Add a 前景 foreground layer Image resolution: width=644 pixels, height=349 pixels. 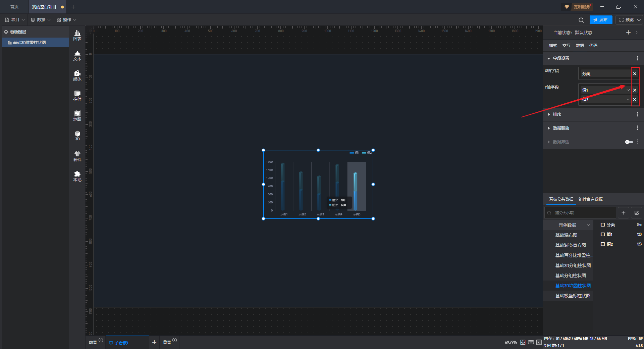click(x=101, y=340)
